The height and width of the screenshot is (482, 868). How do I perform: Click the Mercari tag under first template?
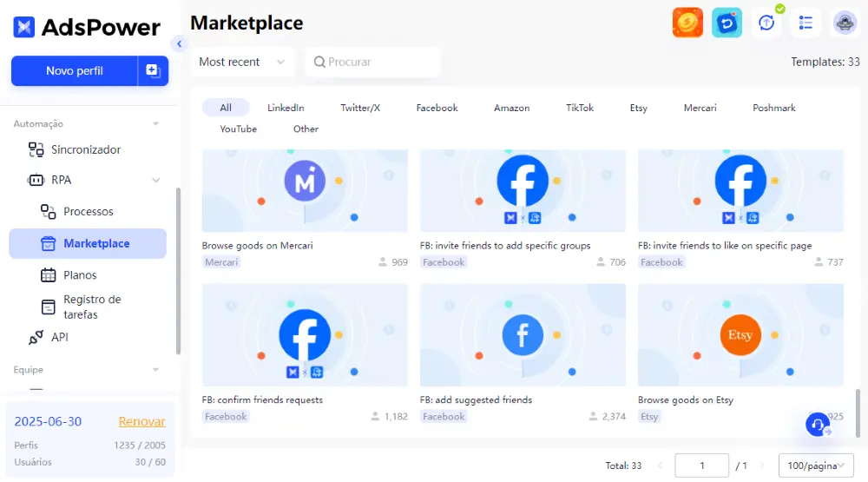221,262
